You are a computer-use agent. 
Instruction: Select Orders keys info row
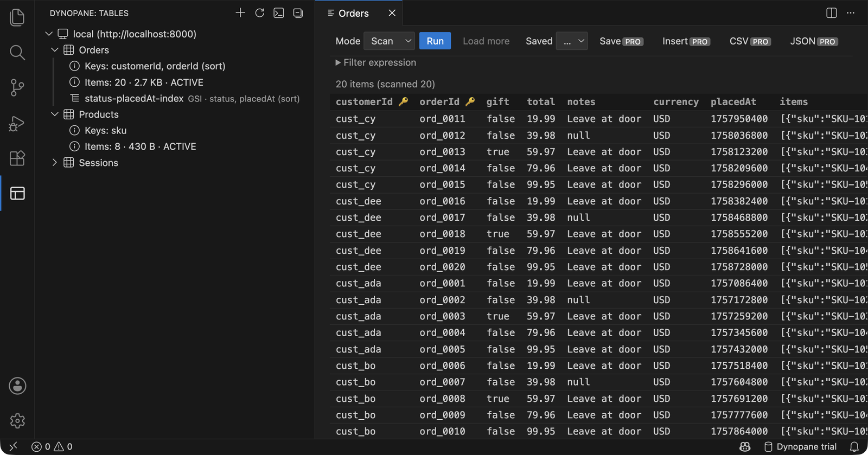[x=147, y=66]
